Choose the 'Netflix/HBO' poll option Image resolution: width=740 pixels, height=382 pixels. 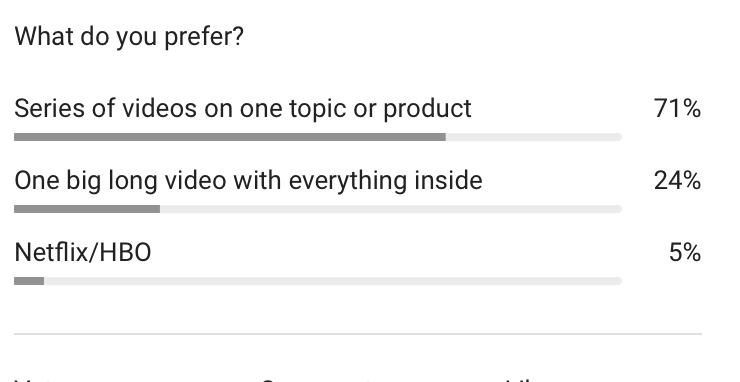(83, 252)
